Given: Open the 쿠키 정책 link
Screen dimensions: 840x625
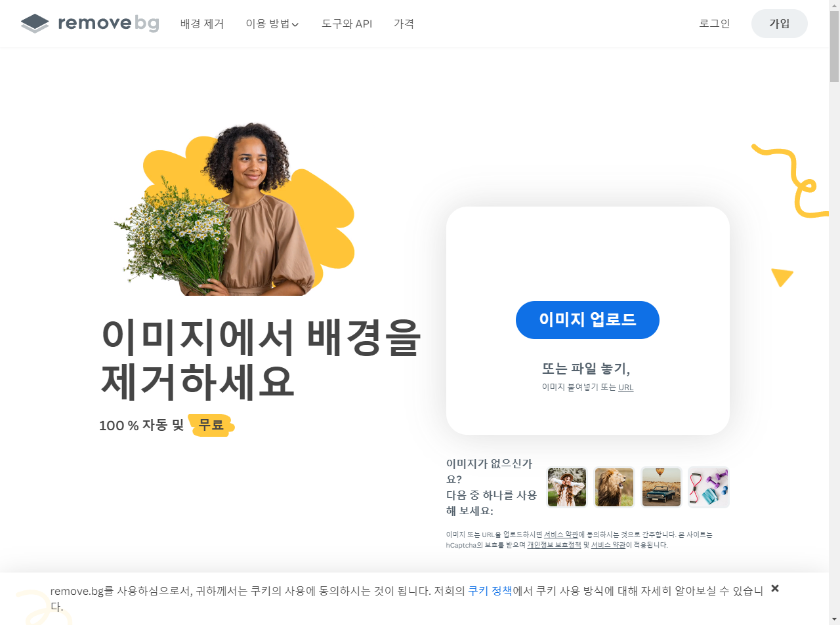Looking at the screenshot, I should 490,591.
